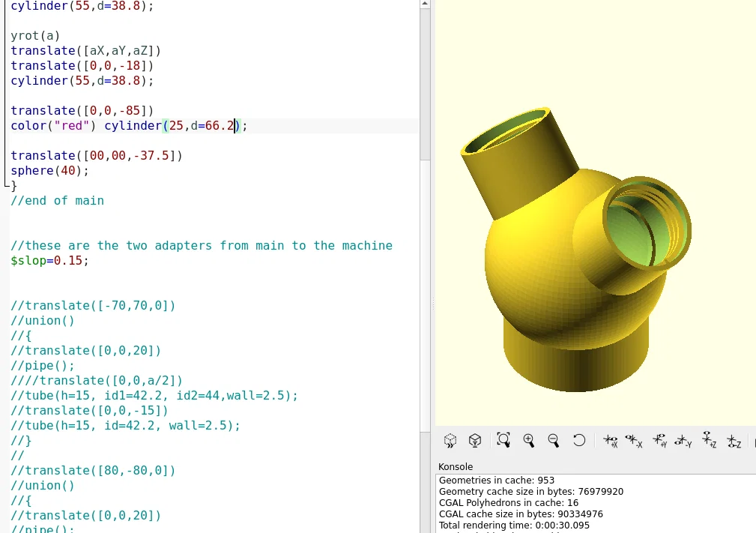
Task: Switch view to +Y orientation
Action: (x=659, y=440)
